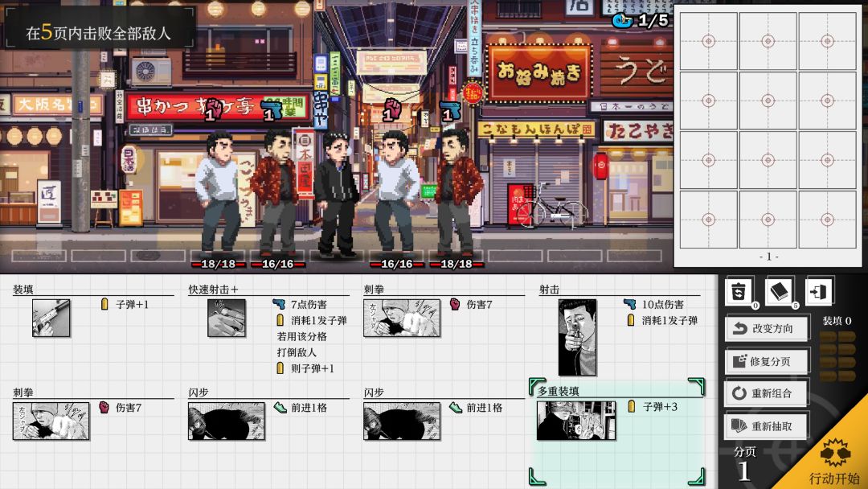Click the 打倒敌人 text line

(296, 352)
